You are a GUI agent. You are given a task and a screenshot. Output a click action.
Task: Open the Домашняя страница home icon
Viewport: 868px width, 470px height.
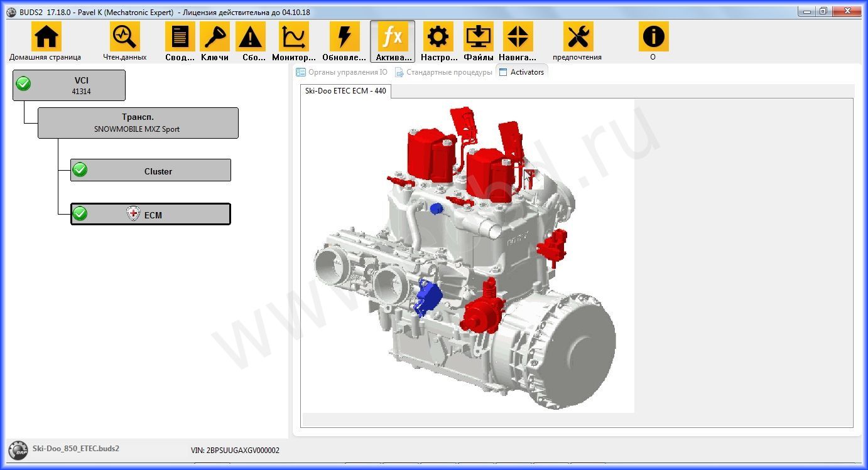[x=46, y=36]
